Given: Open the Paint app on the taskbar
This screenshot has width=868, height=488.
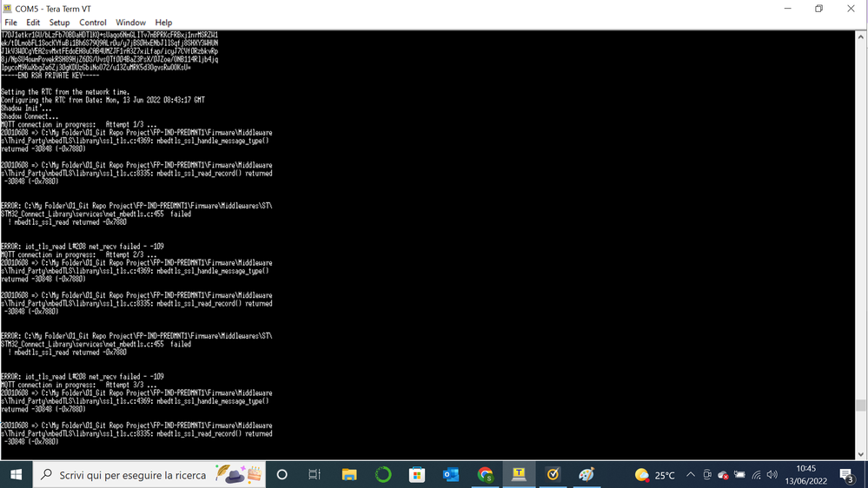Looking at the screenshot, I should tap(586, 474).
